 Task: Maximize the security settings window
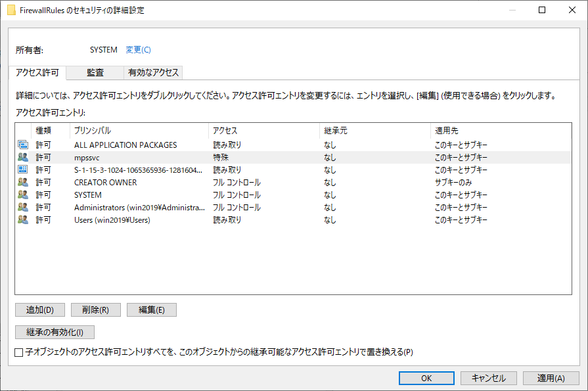coord(542,10)
